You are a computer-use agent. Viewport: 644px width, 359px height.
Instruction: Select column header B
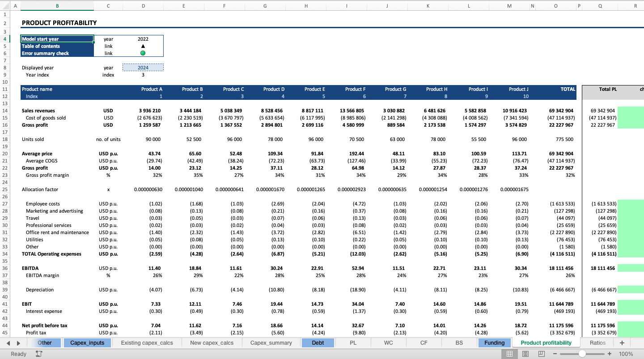pos(57,6)
